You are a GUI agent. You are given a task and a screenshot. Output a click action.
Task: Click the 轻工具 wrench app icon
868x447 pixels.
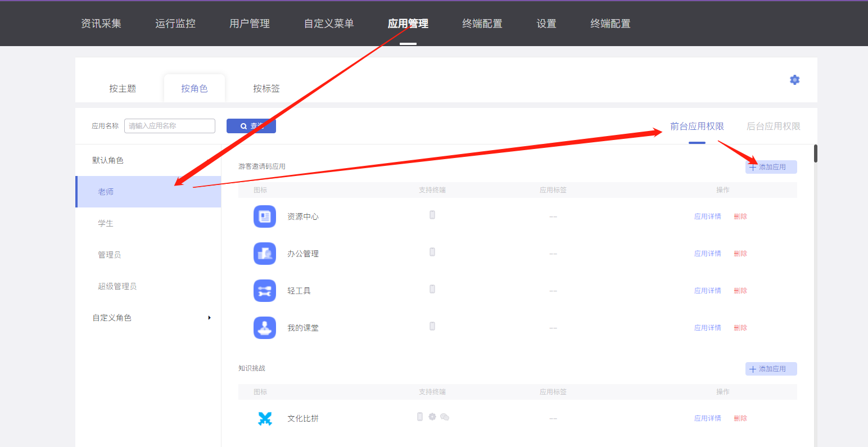(265, 291)
